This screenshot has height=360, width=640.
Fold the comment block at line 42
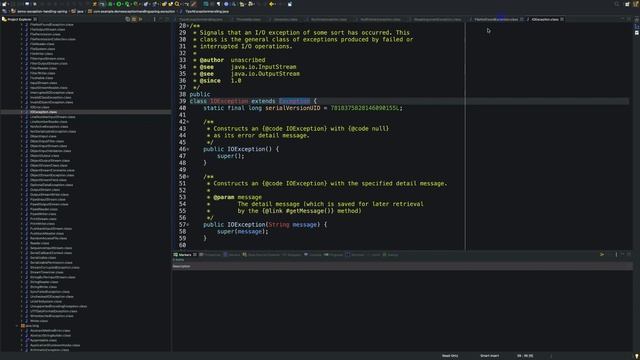tap(188, 122)
